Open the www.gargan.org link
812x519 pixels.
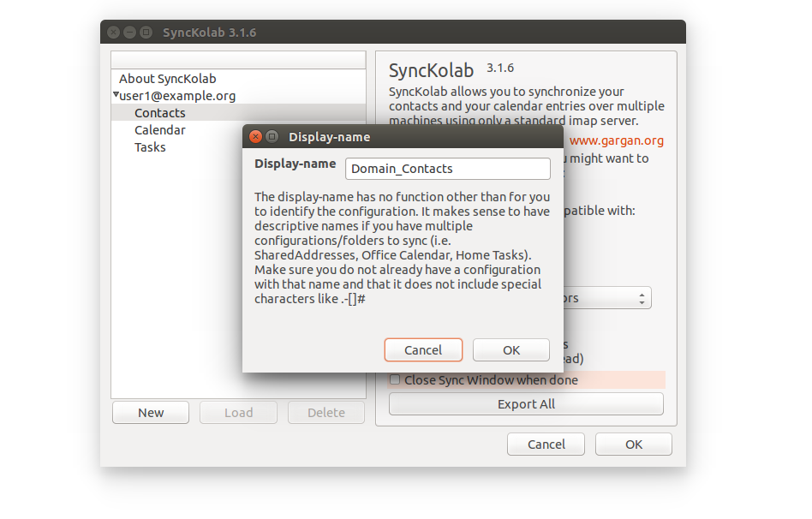[x=616, y=140]
